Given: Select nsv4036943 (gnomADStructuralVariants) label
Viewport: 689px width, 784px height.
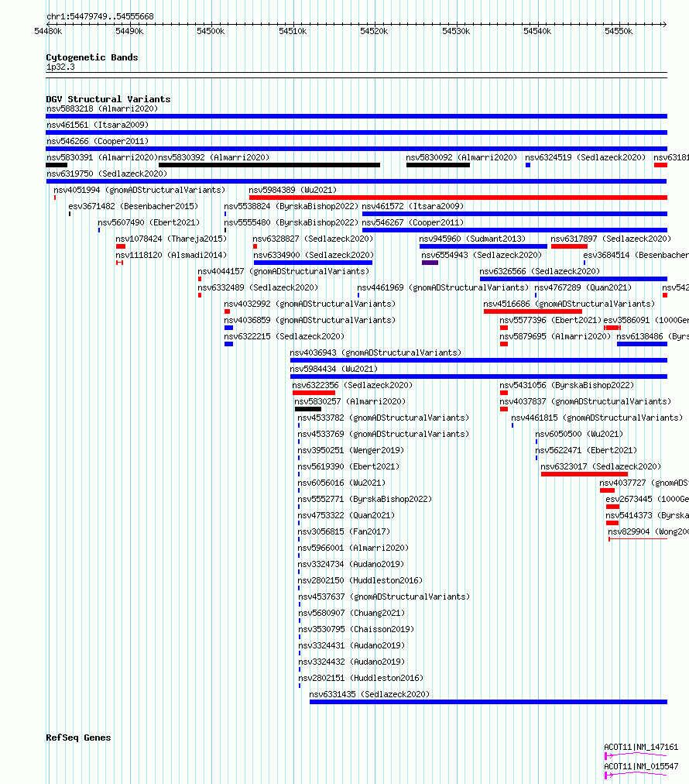Looking at the screenshot, I should click(x=375, y=352).
